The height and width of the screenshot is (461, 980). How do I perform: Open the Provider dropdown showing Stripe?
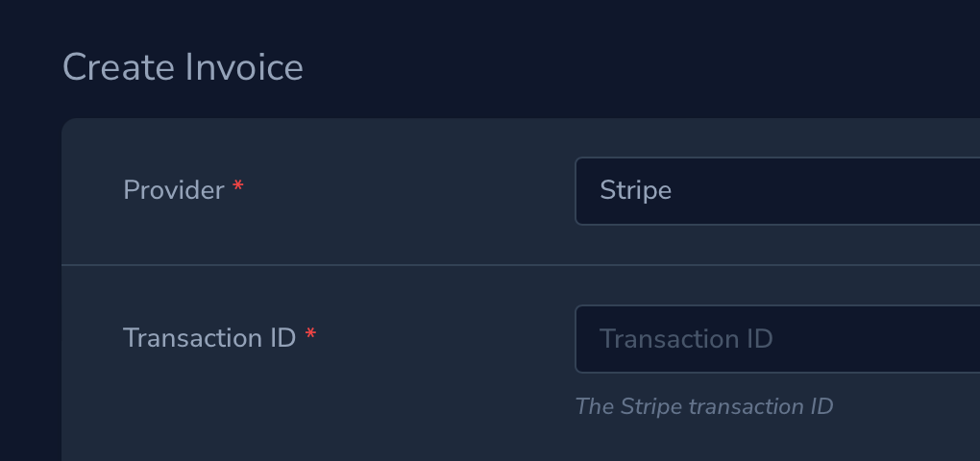776,191
